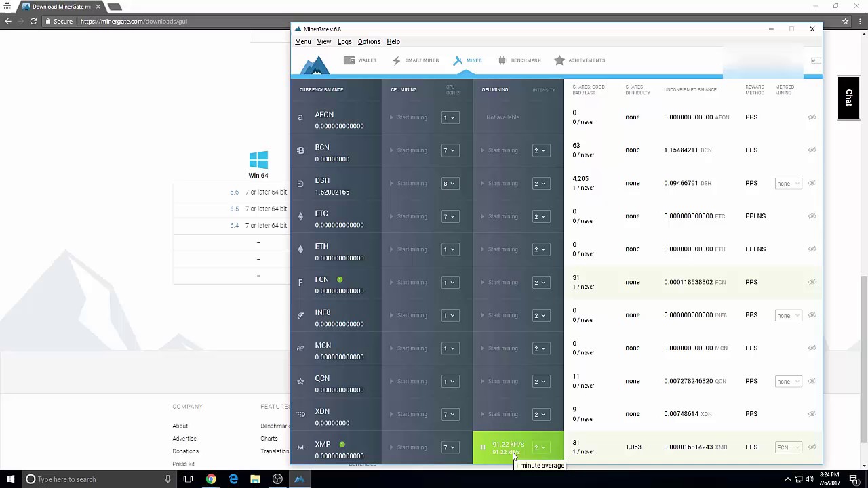Screen dimensions: 868x488
Task: Hide the FCN row with eye icon
Action: 812,282
